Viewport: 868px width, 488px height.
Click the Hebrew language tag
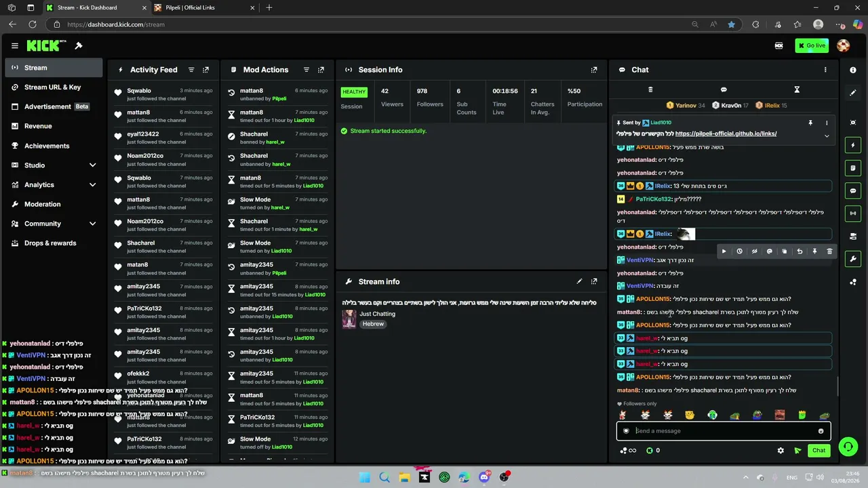(373, 324)
